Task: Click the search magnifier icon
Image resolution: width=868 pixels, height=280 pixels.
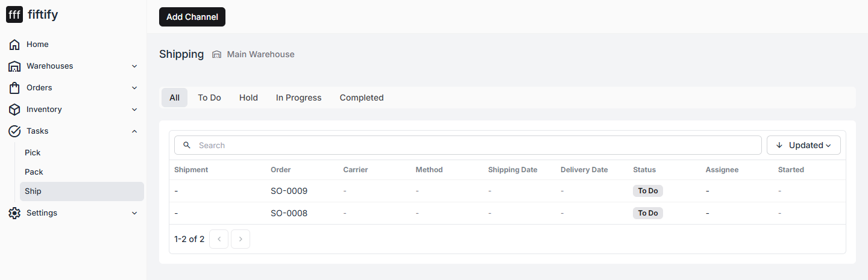Action: click(x=187, y=145)
